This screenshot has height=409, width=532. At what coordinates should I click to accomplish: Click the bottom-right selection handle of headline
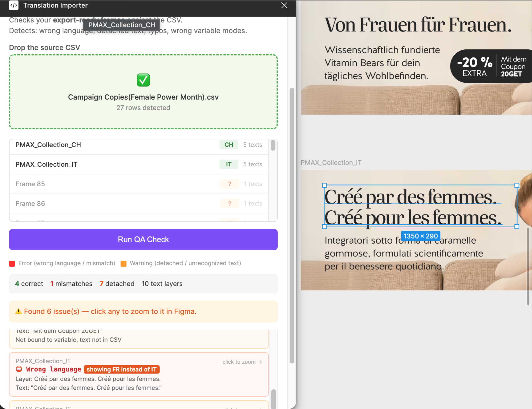[x=517, y=227]
